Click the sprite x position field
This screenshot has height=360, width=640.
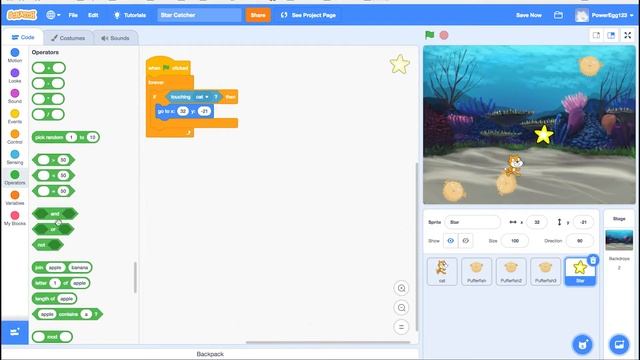point(537,222)
